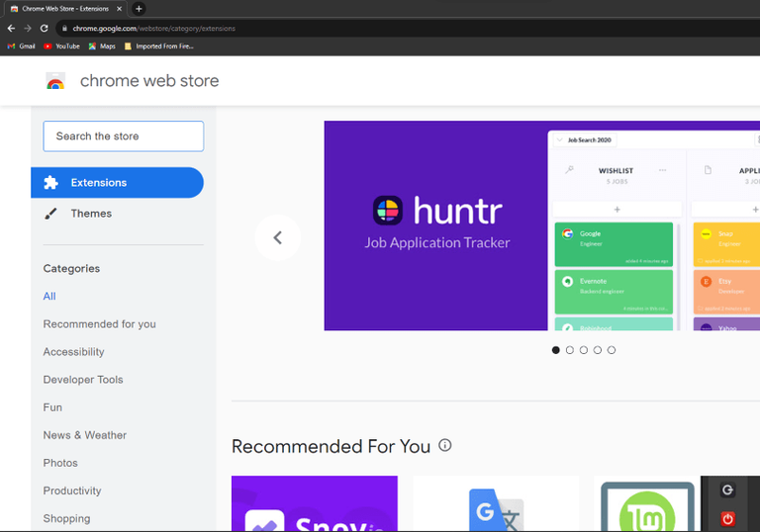This screenshot has width=760, height=532.
Task: Select the third carousel dot
Action: click(x=584, y=350)
